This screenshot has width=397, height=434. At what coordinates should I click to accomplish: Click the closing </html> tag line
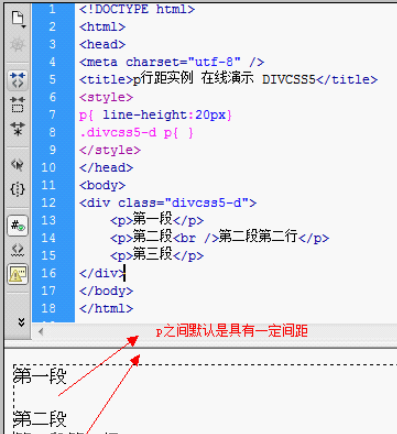pos(106,308)
